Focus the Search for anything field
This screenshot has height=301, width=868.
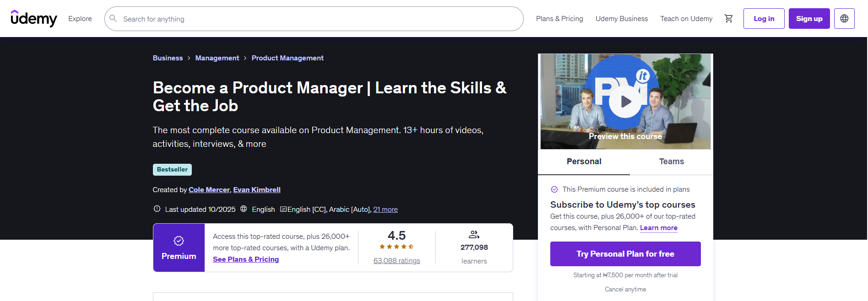pos(314,19)
